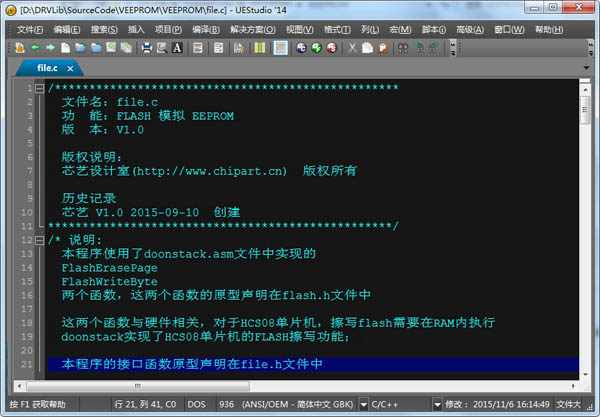Image resolution: width=600 pixels, height=417 pixels.
Task: Click the horizontal scrollbar right arrow
Action: coord(573,386)
